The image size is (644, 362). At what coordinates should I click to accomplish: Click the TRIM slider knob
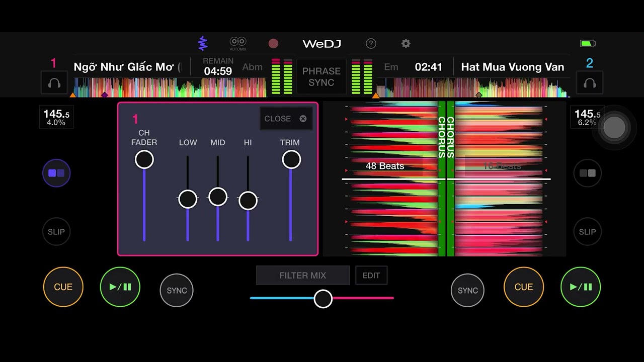tap(291, 160)
